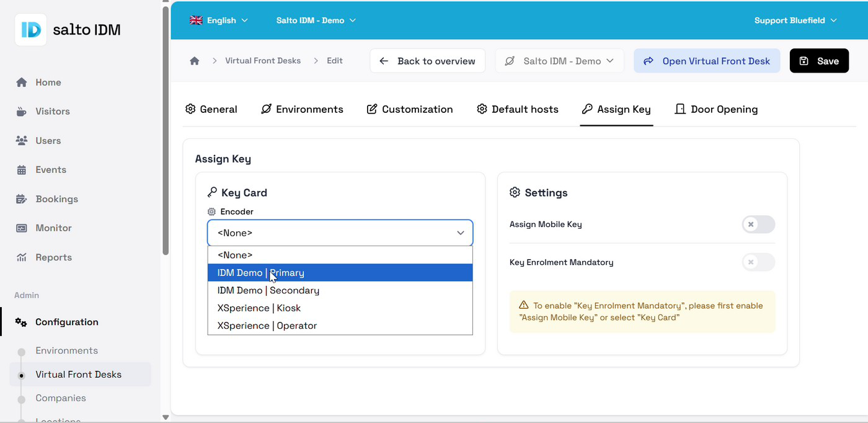Click the Edit breadcrumb text

click(x=335, y=61)
